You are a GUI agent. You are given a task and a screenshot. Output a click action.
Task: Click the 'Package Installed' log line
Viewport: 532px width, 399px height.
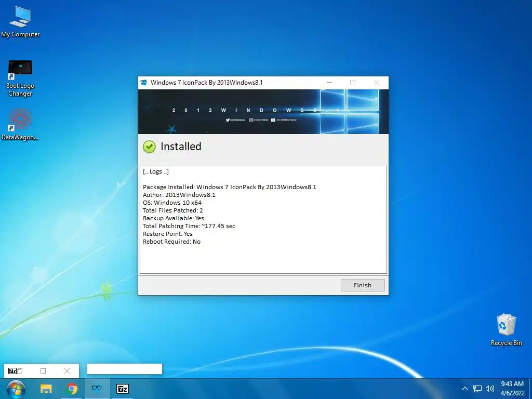229,187
